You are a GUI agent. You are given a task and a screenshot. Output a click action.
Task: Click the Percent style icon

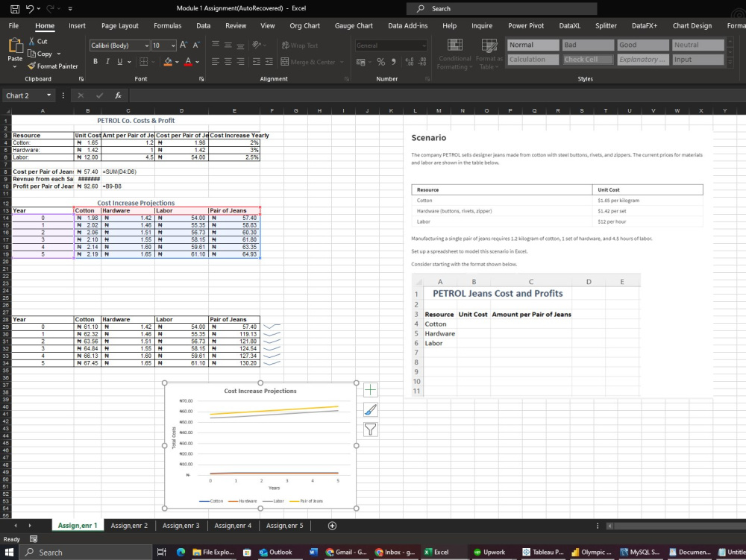pos(380,62)
